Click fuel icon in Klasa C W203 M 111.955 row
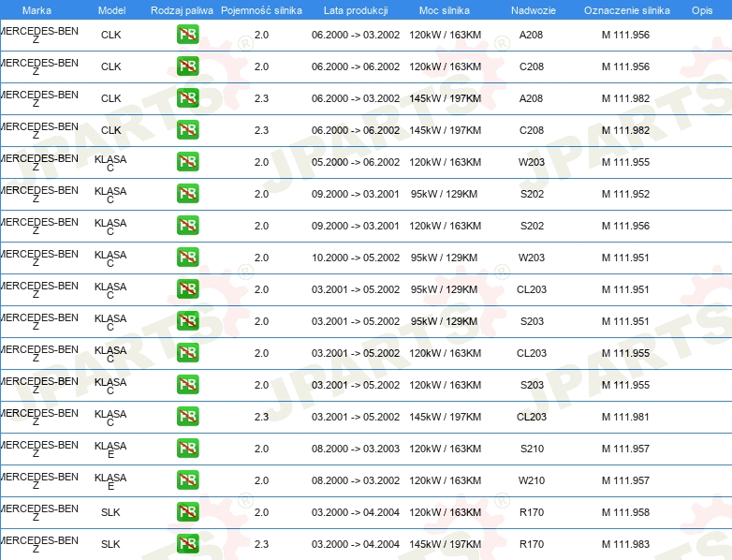Screen dimensions: 732x560 [187, 162]
